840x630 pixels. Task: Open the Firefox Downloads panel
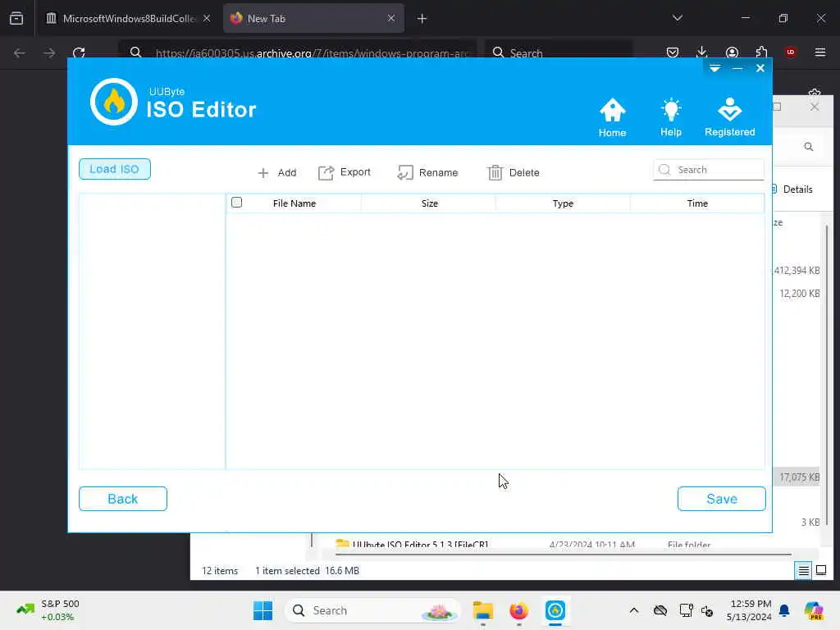click(x=702, y=52)
